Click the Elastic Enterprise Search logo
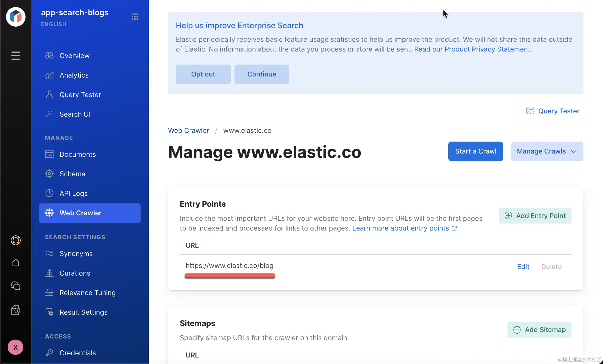Image resolution: width=603 pixels, height=364 pixels. click(x=16, y=17)
